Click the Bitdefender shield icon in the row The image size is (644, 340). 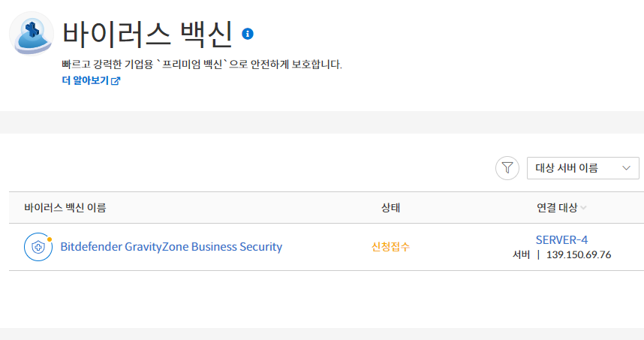38,247
